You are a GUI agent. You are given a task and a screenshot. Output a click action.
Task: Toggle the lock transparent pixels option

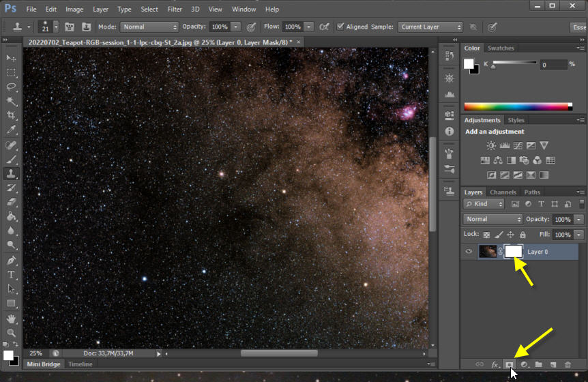point(486,235)
